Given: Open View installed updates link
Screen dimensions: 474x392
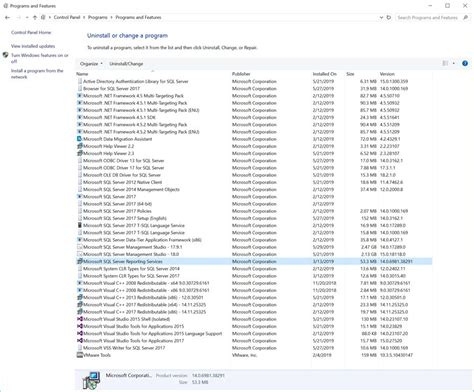Looking at the screenshot, I should 33,46.
